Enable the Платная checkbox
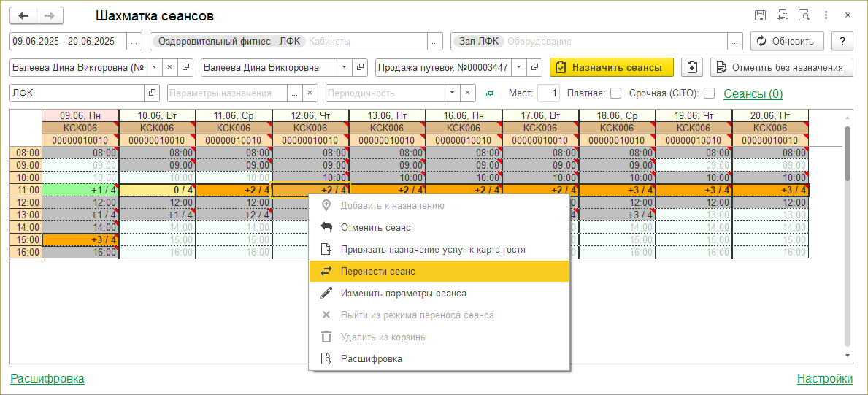868x395 pixels. 615,93
